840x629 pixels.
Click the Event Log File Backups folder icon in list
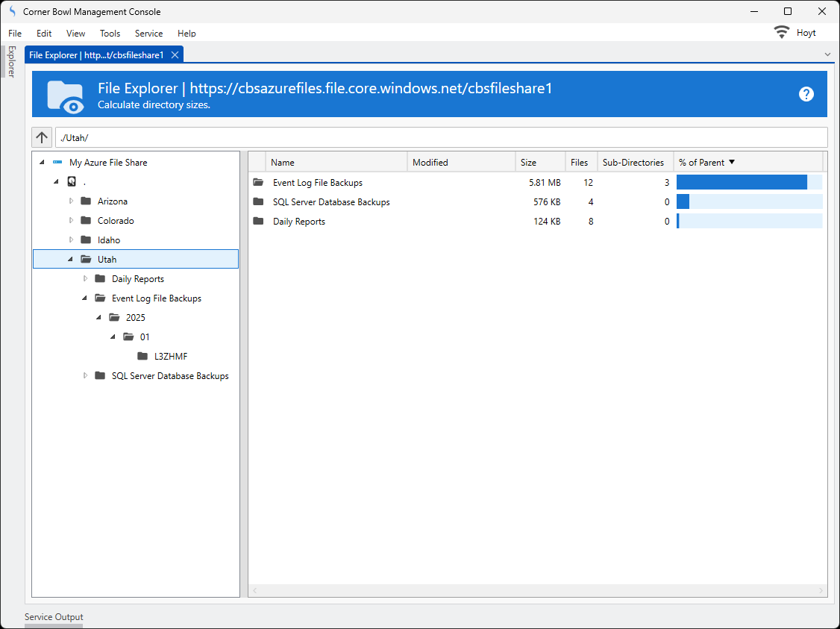point(259,183)
